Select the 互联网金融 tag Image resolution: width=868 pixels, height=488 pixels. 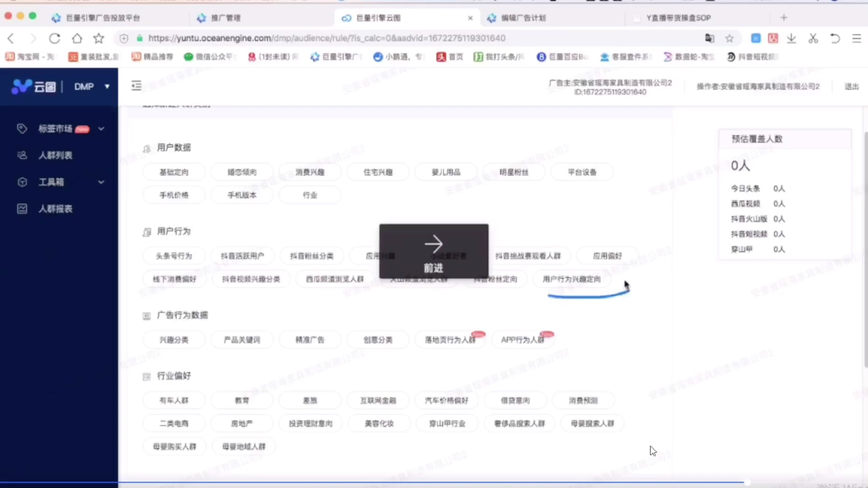click(x=378, y=400)
